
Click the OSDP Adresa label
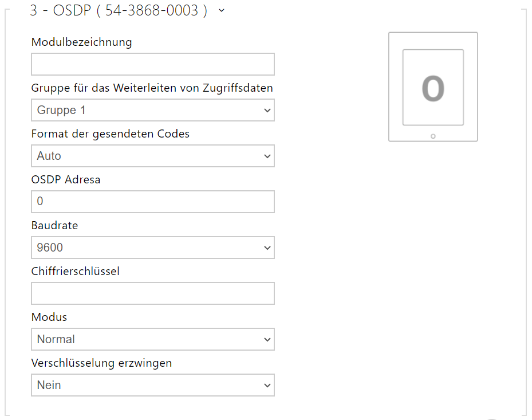coord(66,179)
